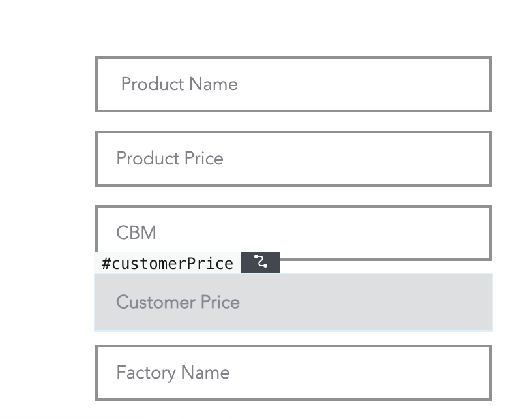This screenshot has width=532, height=419.
Task: Select the price field below Product Name
Action: click(x=293, y=159)
